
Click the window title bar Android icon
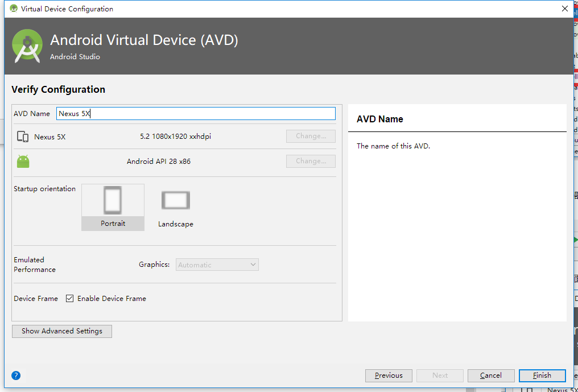[x=14, y=9]
